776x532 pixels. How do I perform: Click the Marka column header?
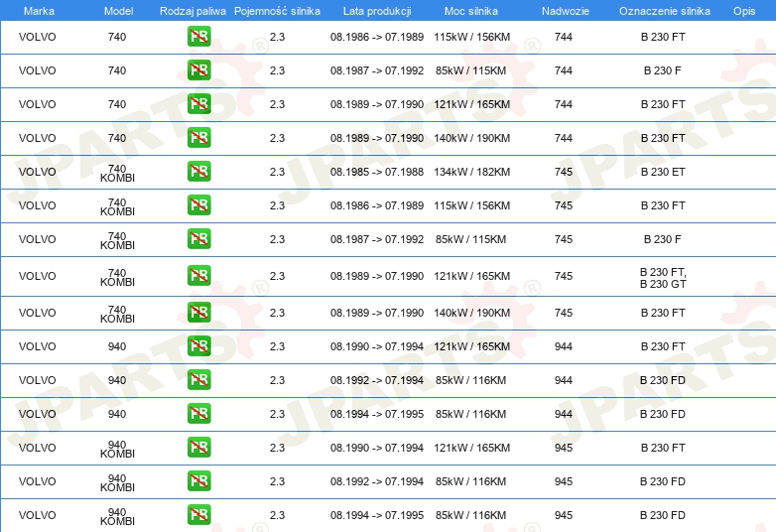click(39, 11)
